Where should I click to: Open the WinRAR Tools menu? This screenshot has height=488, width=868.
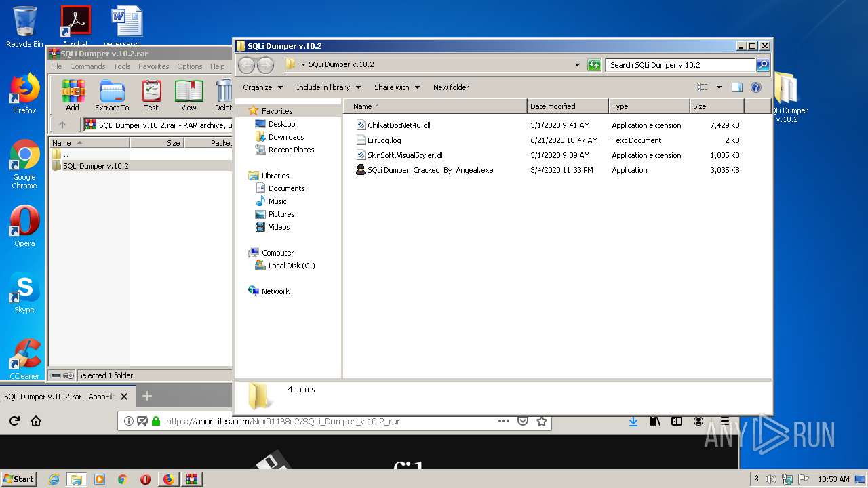click(x=122, y=66)
